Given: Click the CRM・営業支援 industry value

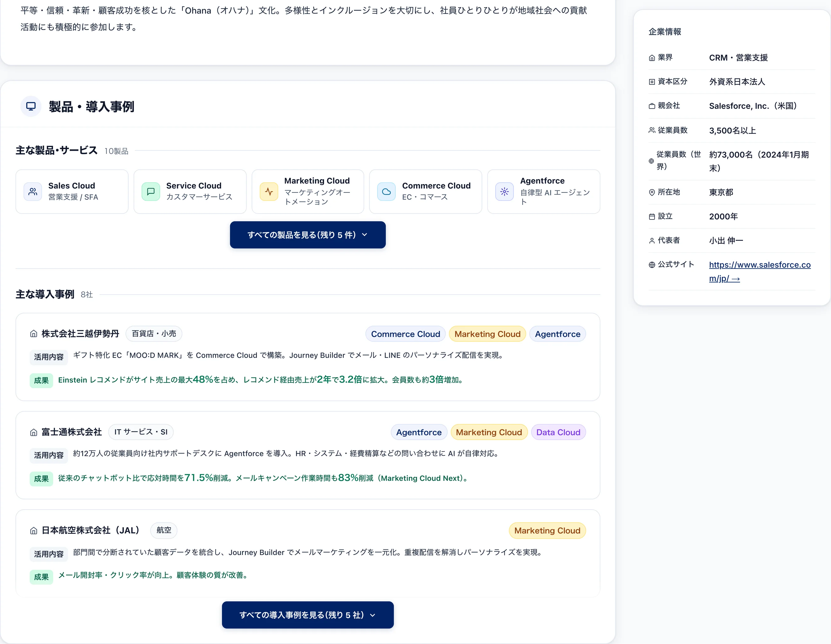Looking at the screenshot, I should coord(738,58).
